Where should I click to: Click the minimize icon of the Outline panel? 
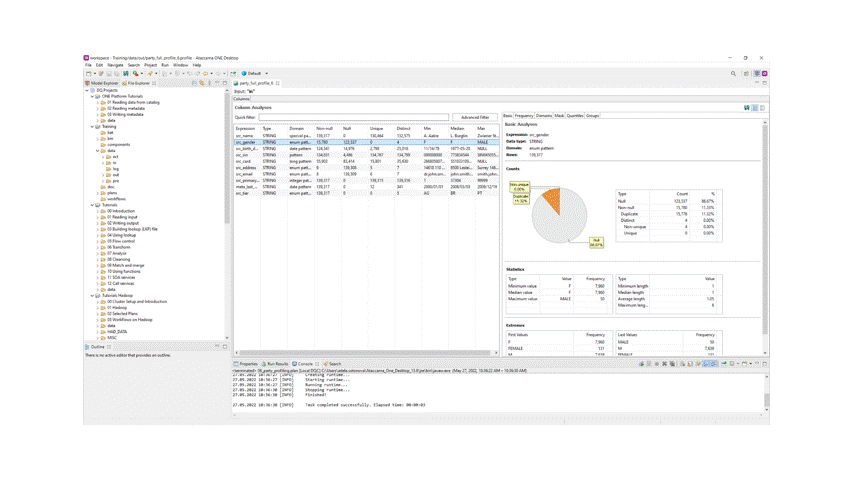(217, 346)
